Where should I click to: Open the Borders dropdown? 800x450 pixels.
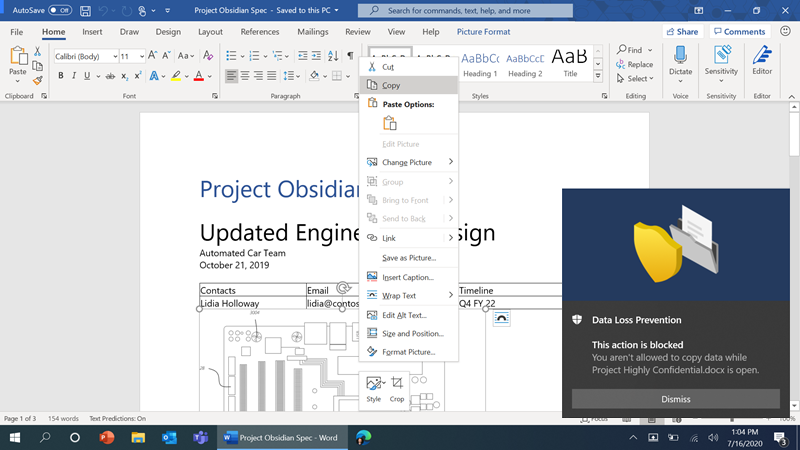coord(347,76)
